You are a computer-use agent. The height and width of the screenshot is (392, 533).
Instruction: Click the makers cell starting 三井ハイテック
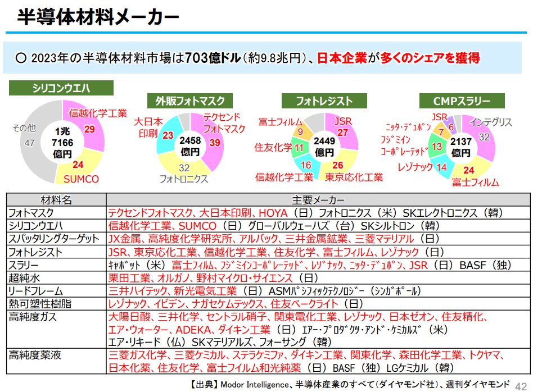[318, 291]
